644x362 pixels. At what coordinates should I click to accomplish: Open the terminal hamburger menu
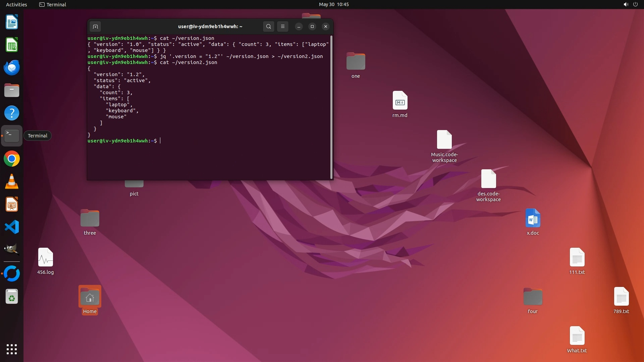(283, 26)
